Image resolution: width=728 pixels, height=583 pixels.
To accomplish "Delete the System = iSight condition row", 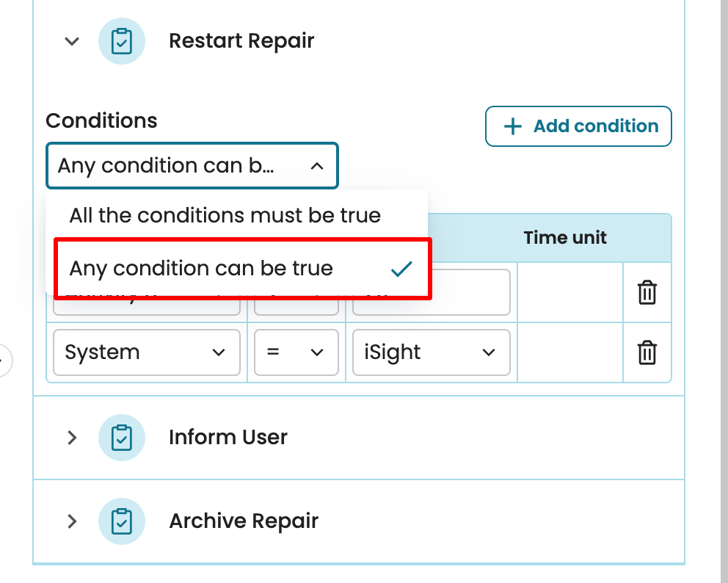I will [x=647, y=353].
